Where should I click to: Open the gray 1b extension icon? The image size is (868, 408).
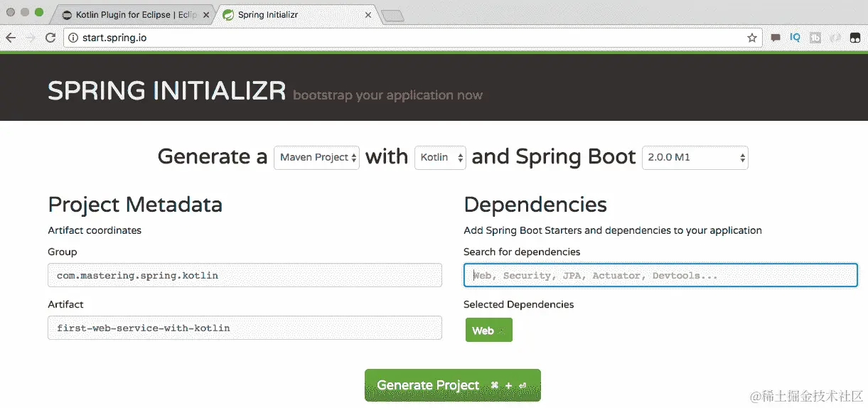(x=816, y=38)
